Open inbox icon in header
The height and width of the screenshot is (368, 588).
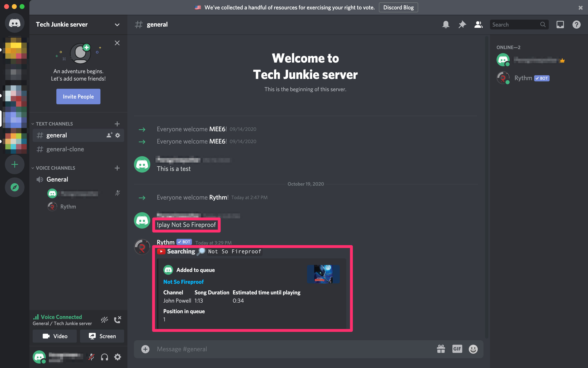click(560, 25)
